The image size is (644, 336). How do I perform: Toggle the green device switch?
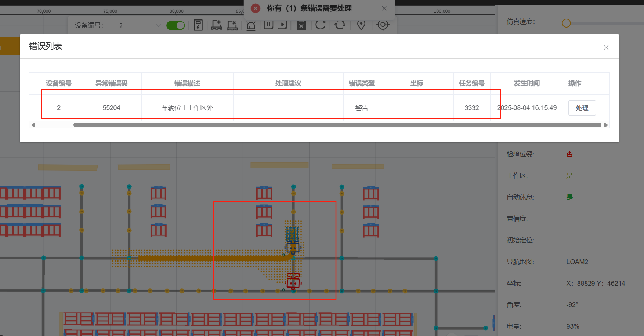(x=176, y=25)
